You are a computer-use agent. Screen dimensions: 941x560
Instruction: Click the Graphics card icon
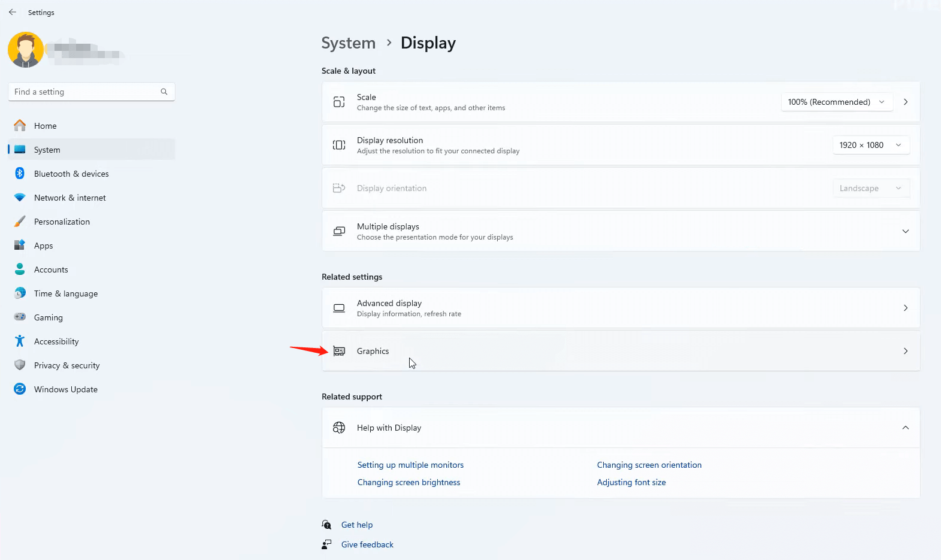click(x=339, y=351)
